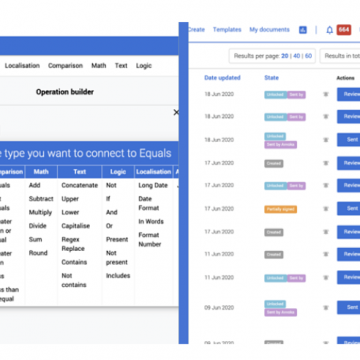Open the notifications bell
360x360 pixels.
tap(329, 30)
